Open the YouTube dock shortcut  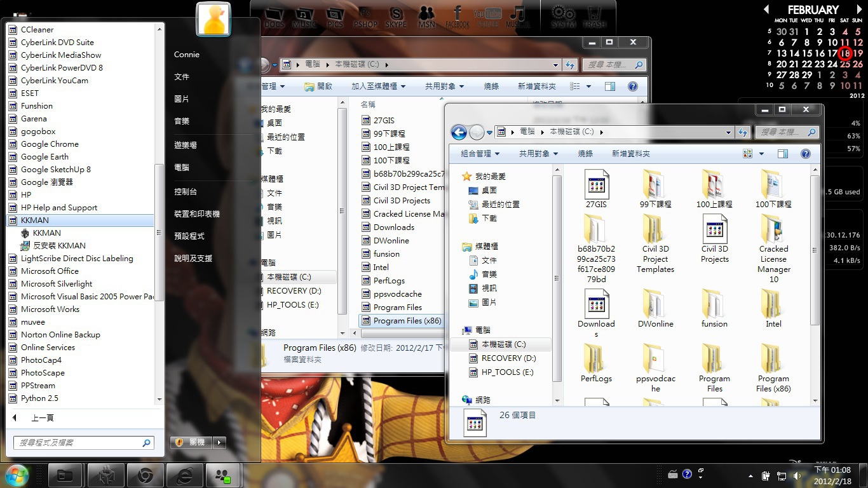487,17
